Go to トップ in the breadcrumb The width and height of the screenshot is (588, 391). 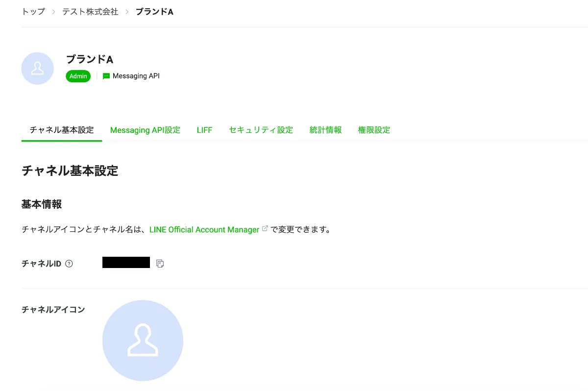point(33,11)
